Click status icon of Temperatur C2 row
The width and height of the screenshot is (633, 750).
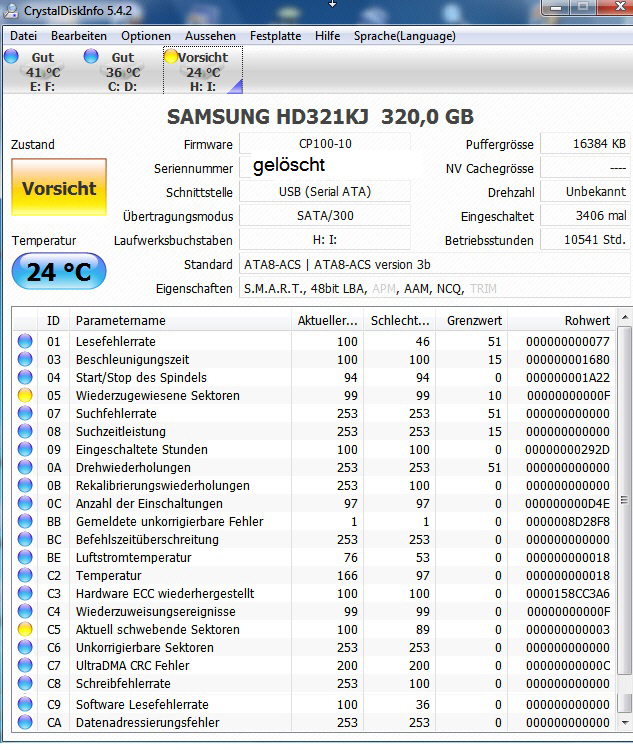point(25,575)
